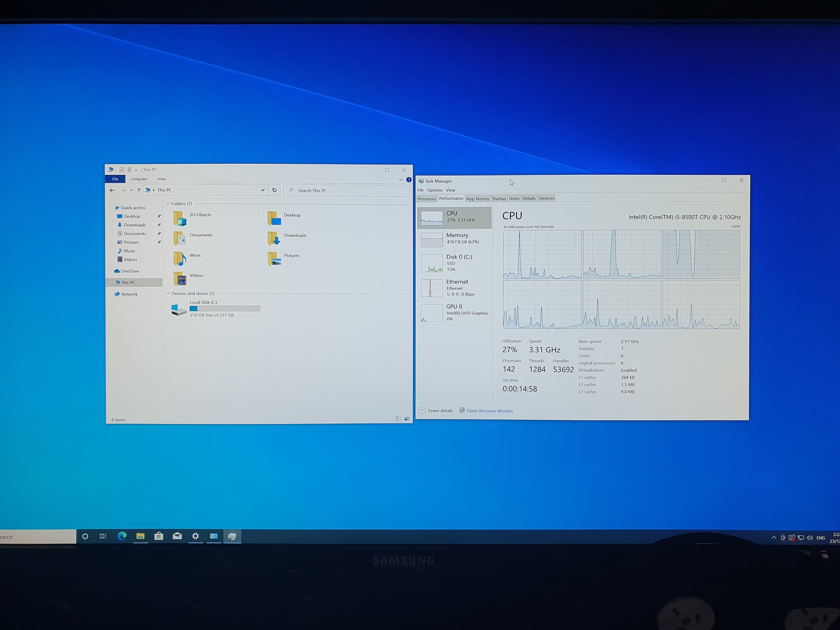840x630 pixels.
Task: Collapse the Folders (7) group
Action: 168,204
